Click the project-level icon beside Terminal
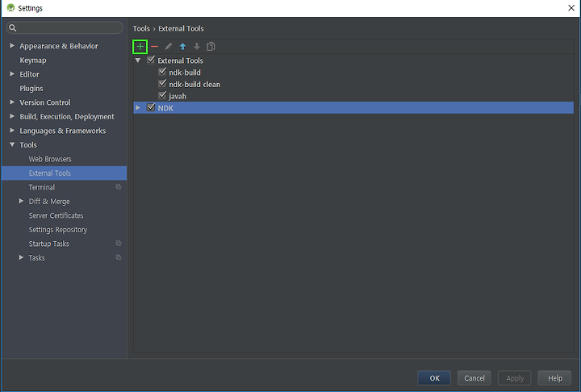The image size is (581, 392). (119, 187)
